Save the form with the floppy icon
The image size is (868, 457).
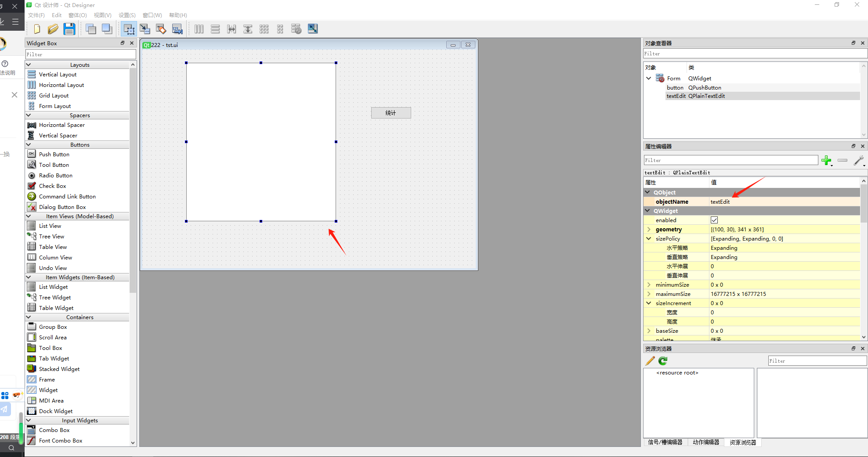coord(69,29)
